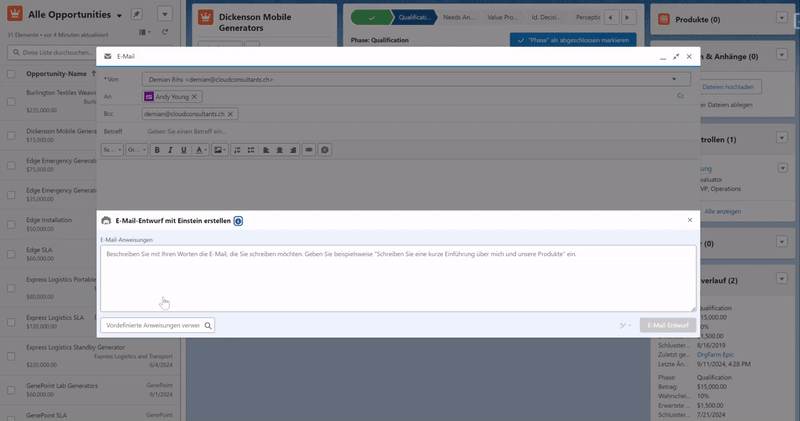Open the Alle Opportunities list view dropdown
The height and width of the screenshot is (421, 800).
tap(119, 17)
